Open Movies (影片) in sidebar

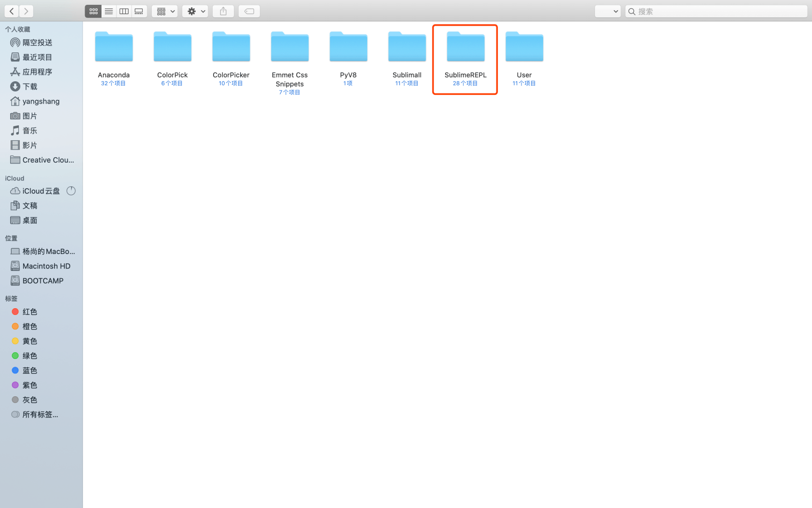click(41, 145)
